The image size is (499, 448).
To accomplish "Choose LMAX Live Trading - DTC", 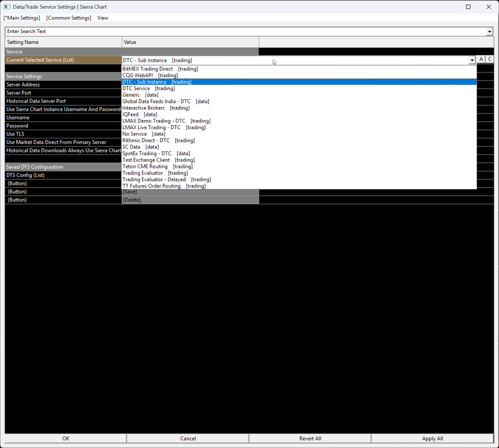I will click(x=299, y=127).
